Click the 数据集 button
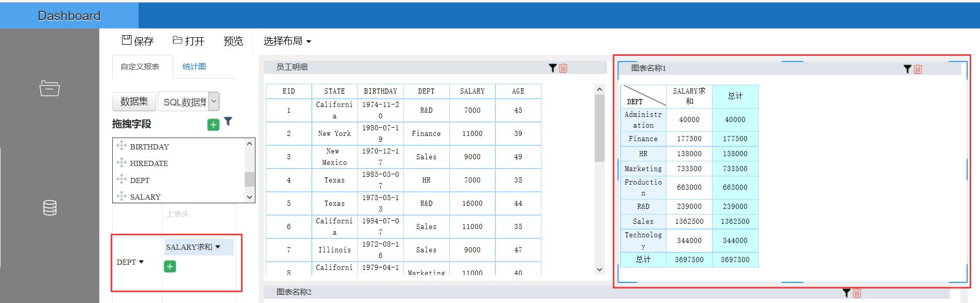This screenshot has width=980, height=303. (x=134, y=101)
